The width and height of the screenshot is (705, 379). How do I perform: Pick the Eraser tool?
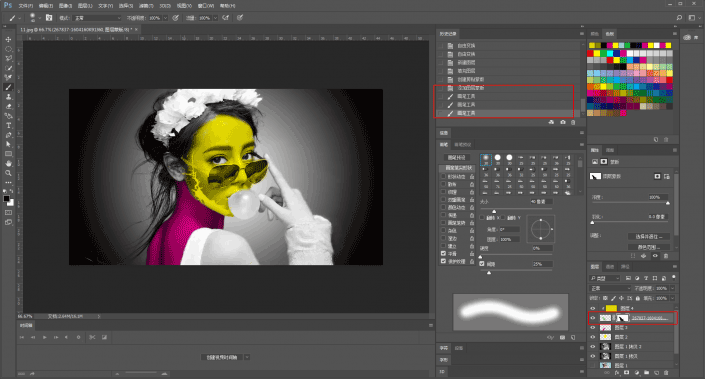tap(8, 107)
